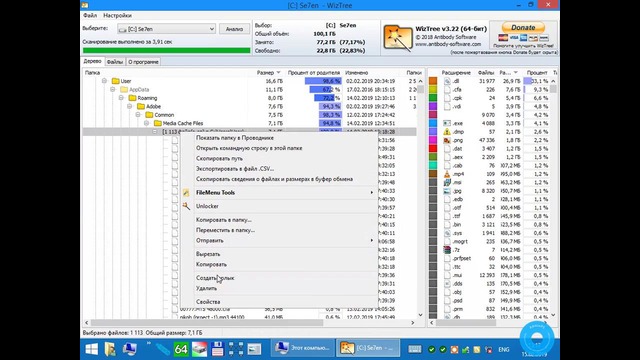Click the .mp4 VLC cone icon
The width and height of the screenshot is (640, 360).
point(447,174)
